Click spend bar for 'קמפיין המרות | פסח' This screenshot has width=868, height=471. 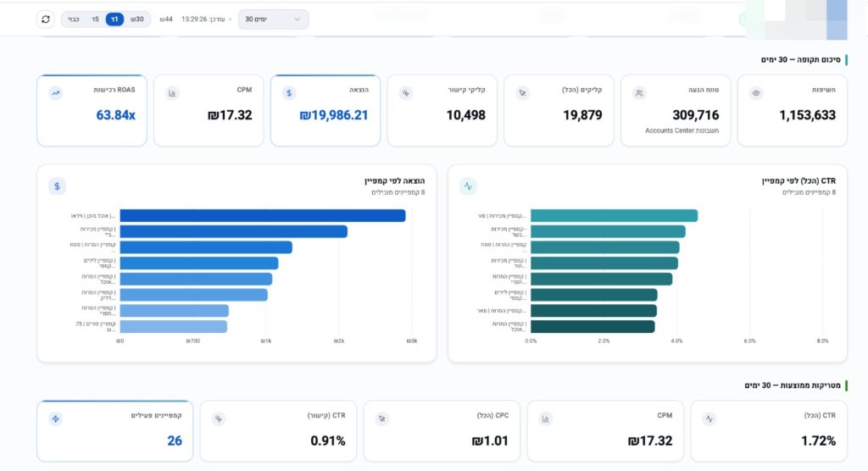coord(206,247)
